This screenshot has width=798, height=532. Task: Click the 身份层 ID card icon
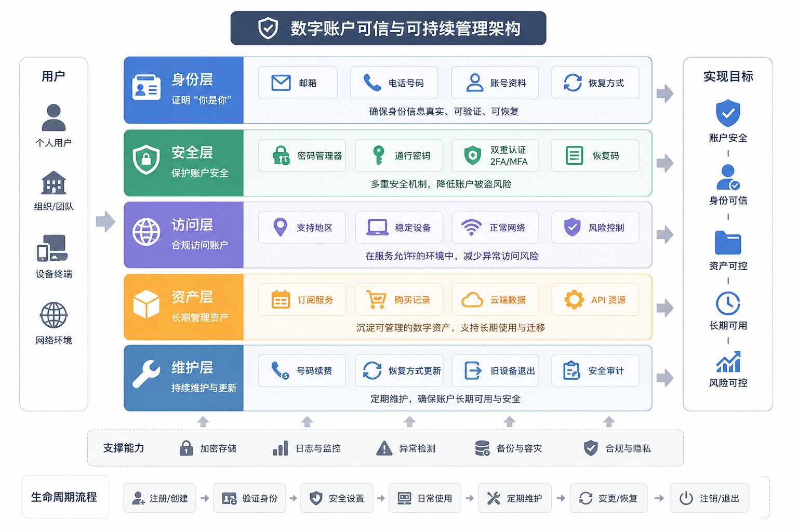(147, 87)
